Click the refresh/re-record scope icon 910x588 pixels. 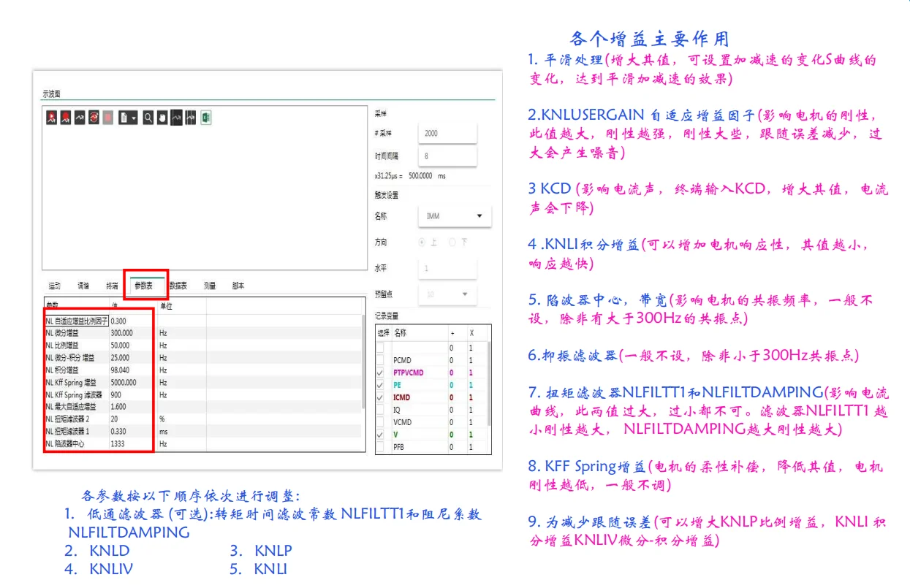pos(94,117)
